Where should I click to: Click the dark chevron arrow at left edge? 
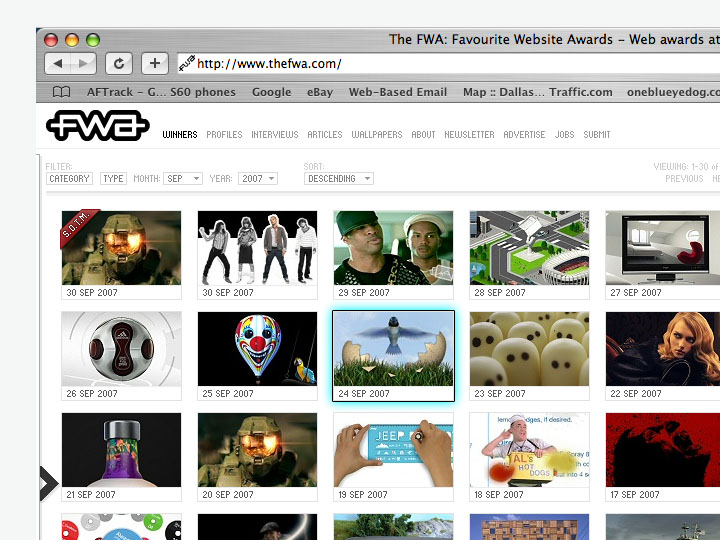[49, 483]
